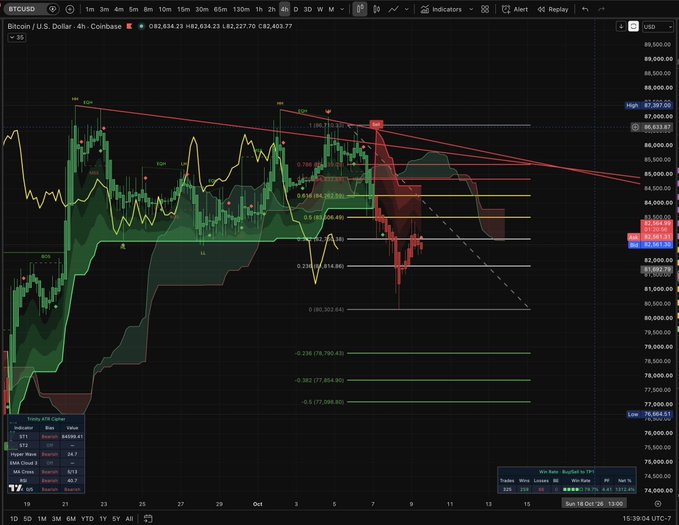The image size is (679, 525).
Task: Select the 65m timeframe
Action: pyautogui.click(x=220, y=9)
